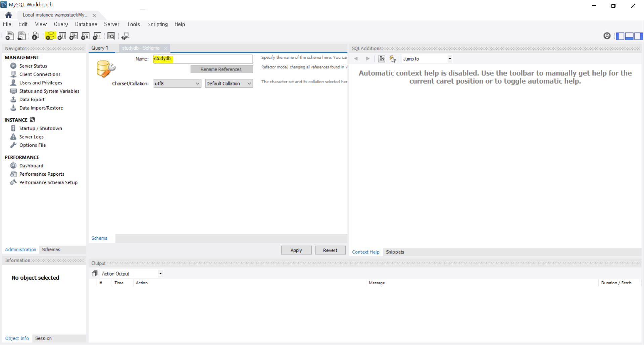Open Status and System Variables
This screenshot has height=345, width=644.
click(49, 91)
